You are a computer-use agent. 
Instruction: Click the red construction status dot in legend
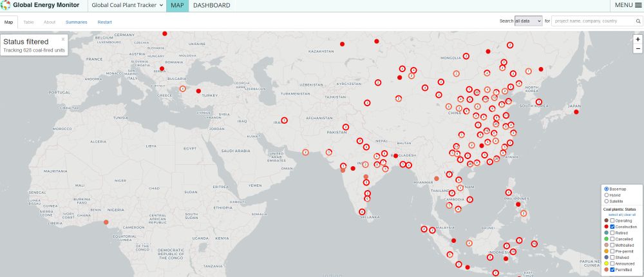[x=607, y=227]
